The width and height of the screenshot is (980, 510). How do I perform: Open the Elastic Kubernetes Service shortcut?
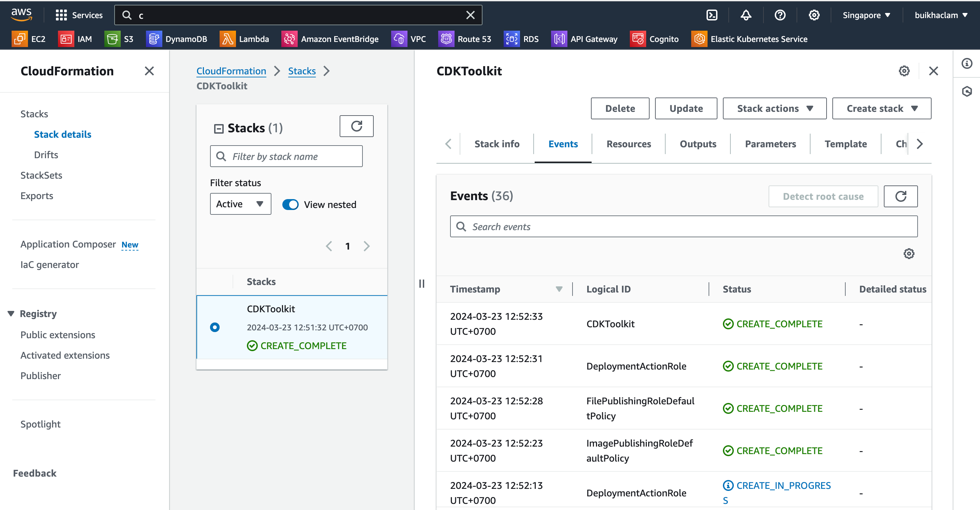749,39
